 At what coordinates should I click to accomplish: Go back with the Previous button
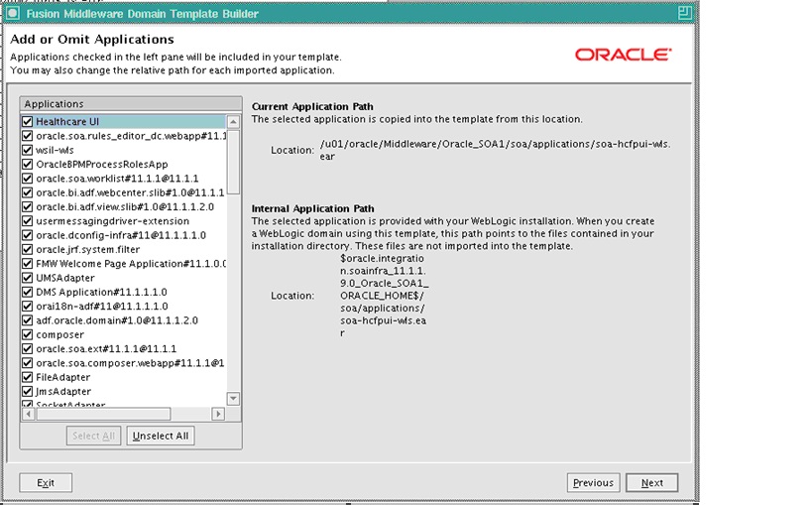(x=594, y=483)
